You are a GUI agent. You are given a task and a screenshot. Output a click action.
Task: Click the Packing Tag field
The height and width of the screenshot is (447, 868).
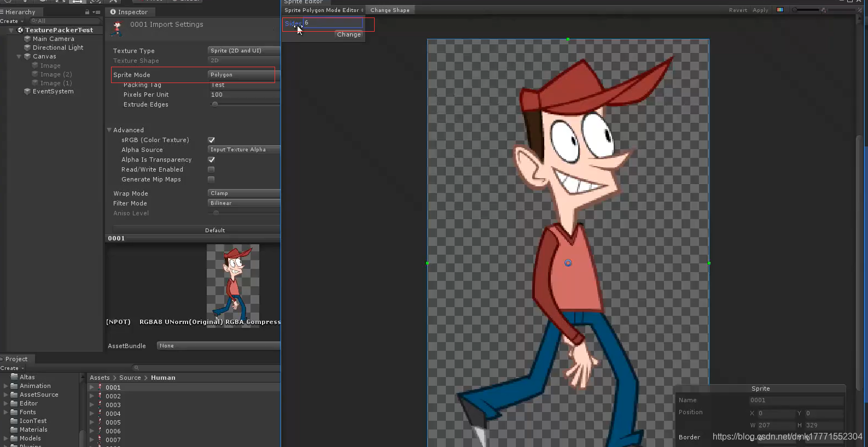point(245,85)
